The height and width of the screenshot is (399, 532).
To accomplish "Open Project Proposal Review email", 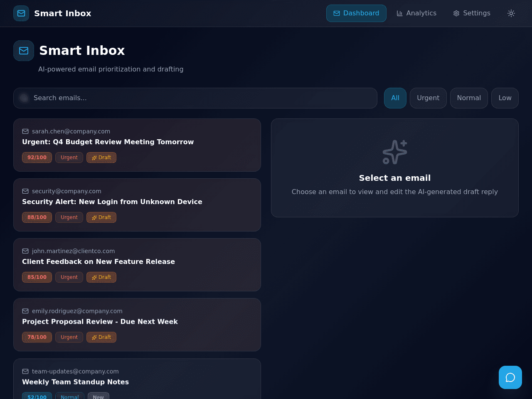I will [x=137, y=325].
